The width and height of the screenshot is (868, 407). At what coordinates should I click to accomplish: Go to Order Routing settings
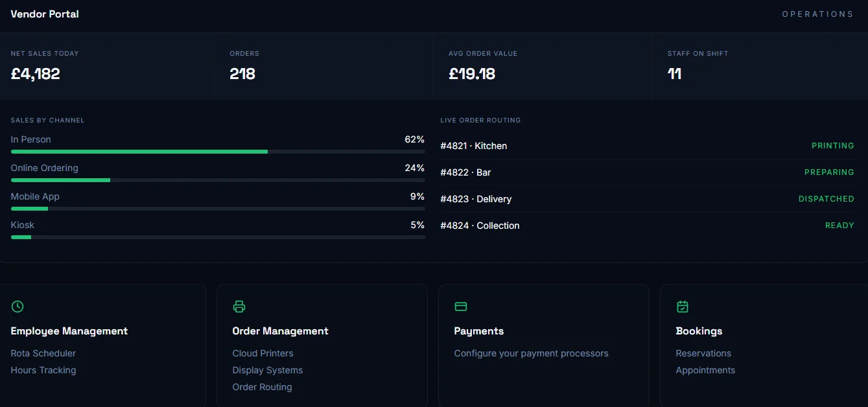click(263, 387)
